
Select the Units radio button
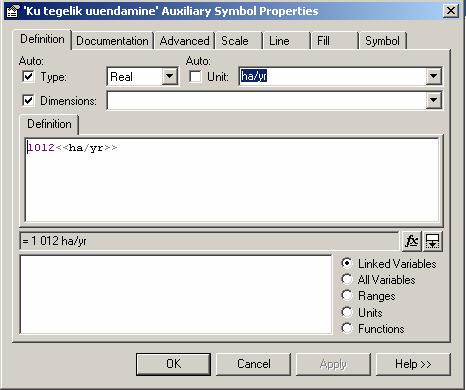pos(347,312)
